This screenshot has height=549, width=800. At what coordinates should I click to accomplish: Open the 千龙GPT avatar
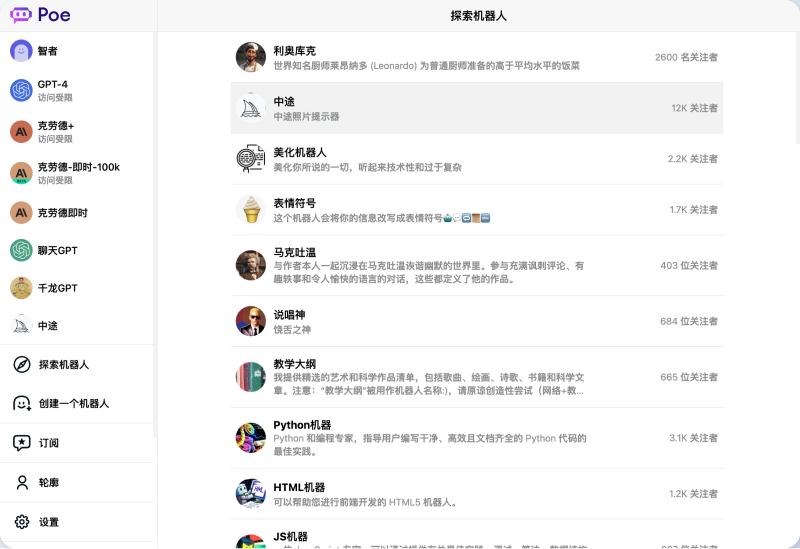(21, 288)
